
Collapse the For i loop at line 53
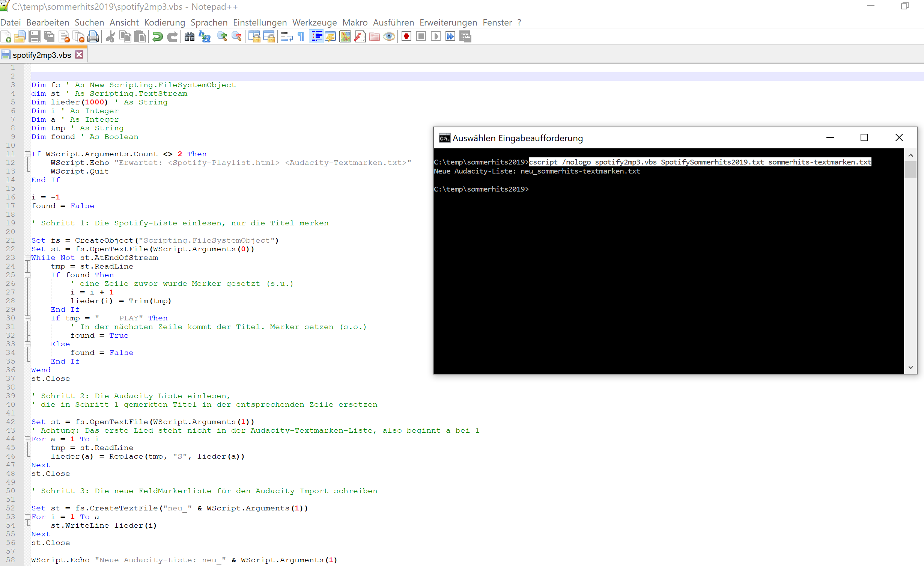click(x=27, y=517)
